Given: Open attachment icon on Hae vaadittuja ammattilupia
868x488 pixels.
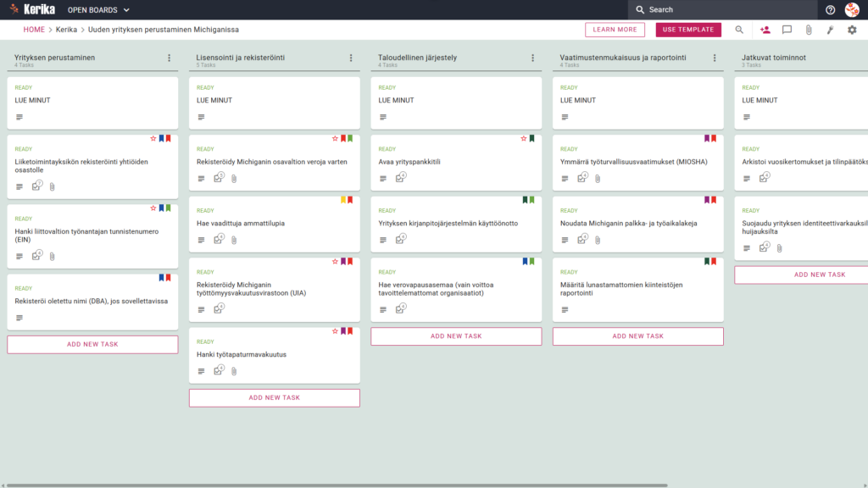Looking at the screenshot, I should (234, 240).
